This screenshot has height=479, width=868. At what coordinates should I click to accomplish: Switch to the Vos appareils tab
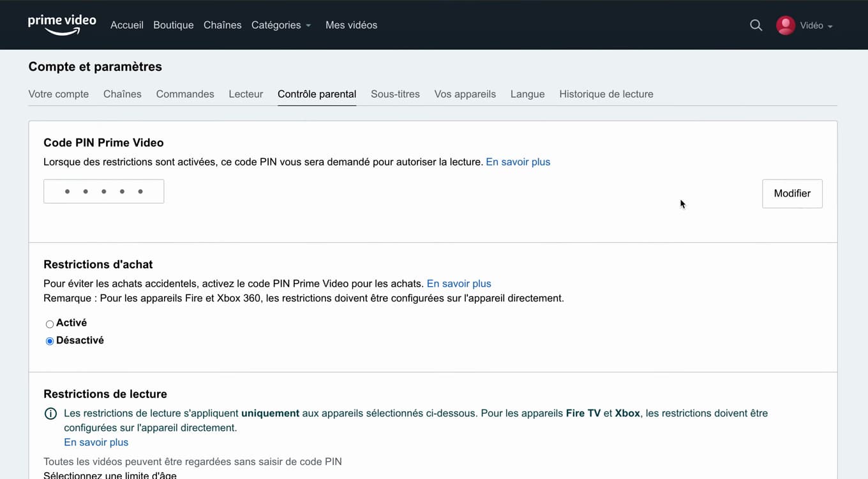(465, 94)
